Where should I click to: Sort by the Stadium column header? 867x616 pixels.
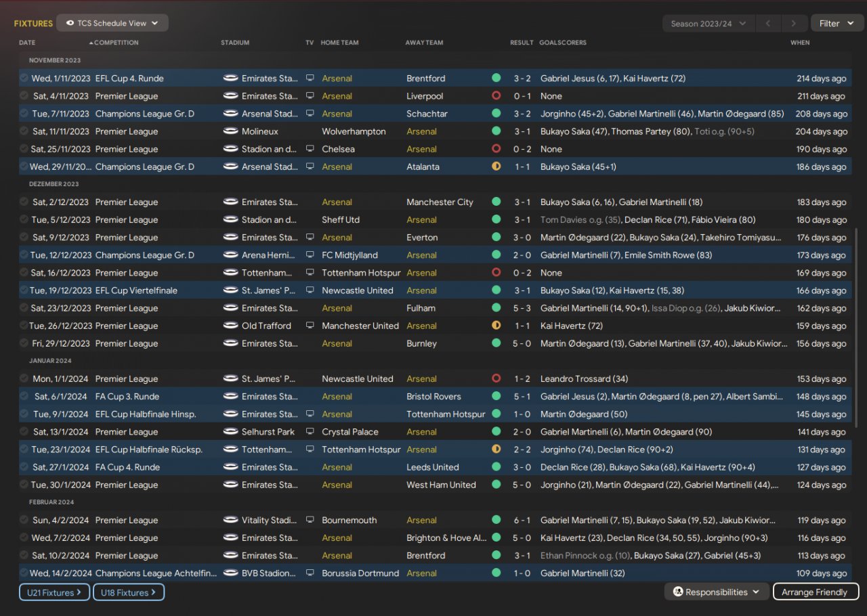(235, 43)
